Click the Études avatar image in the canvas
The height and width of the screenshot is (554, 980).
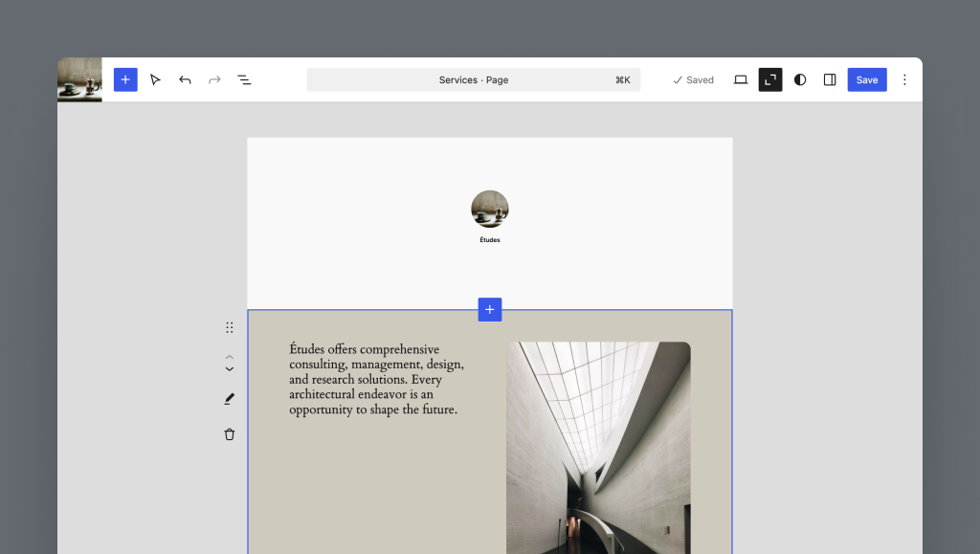point(489,209)
